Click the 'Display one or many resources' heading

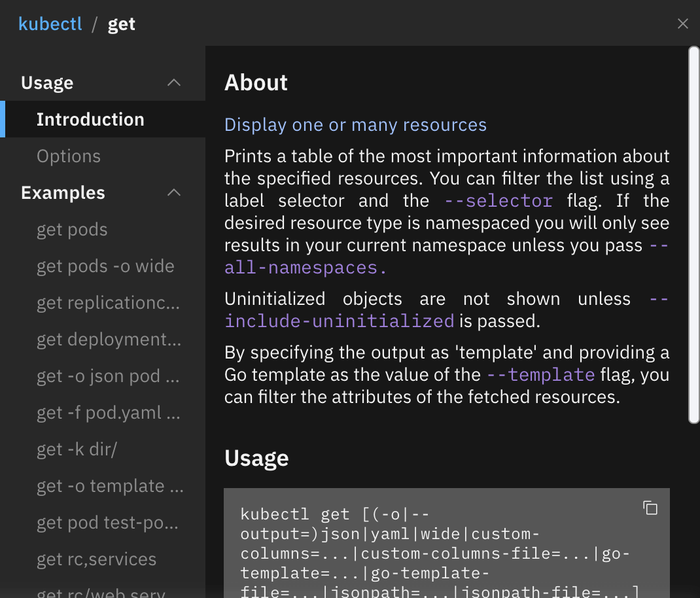355,124
